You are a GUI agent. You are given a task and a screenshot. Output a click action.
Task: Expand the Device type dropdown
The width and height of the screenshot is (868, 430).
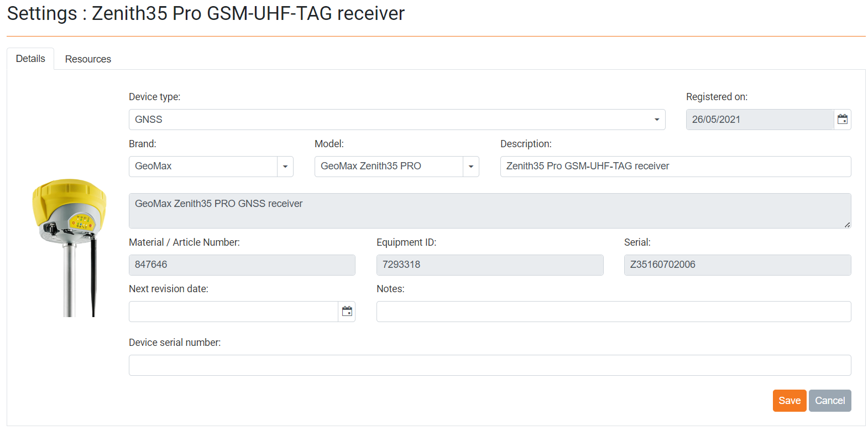[656, 120]
